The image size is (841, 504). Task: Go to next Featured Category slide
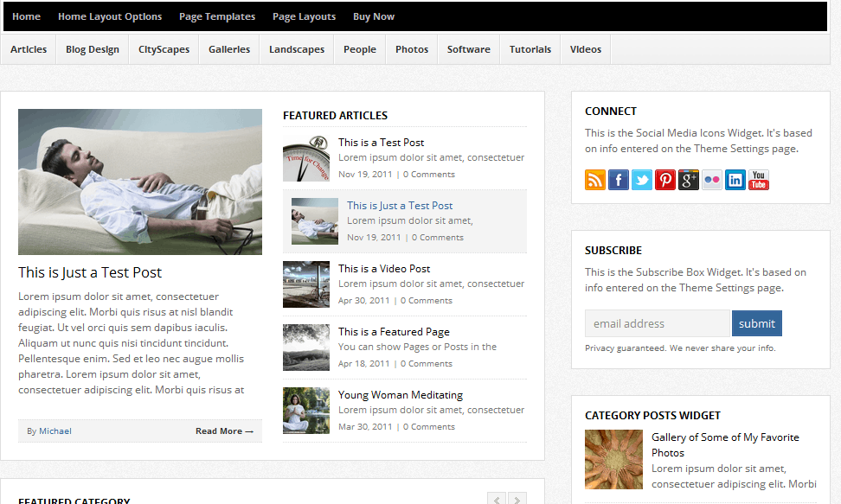click(x=517, y=499)
